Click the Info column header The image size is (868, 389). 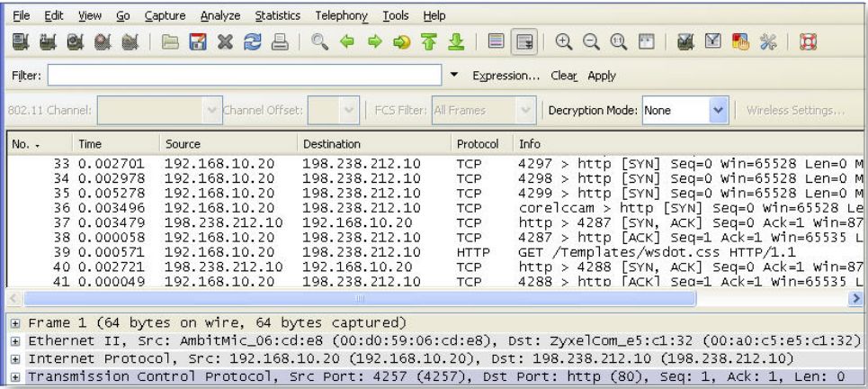click(x=688, y=144)
